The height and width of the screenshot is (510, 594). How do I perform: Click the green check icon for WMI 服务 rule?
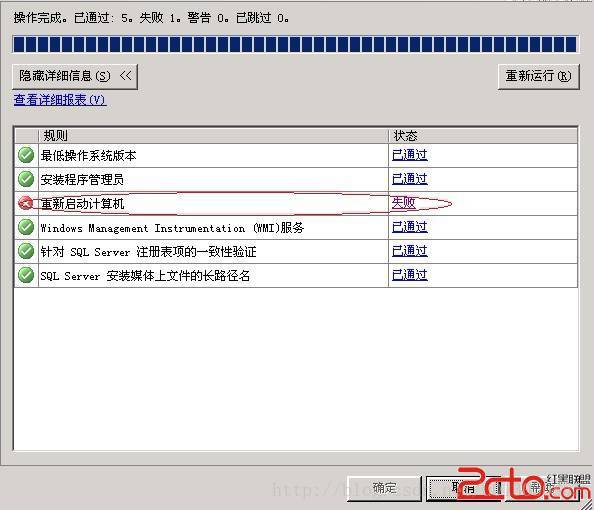[26, 227]
